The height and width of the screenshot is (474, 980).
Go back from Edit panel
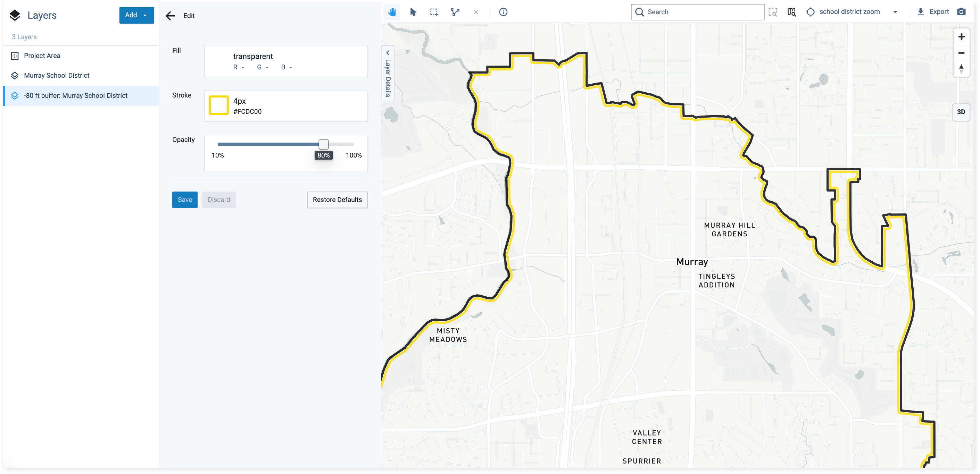(171, 16)
